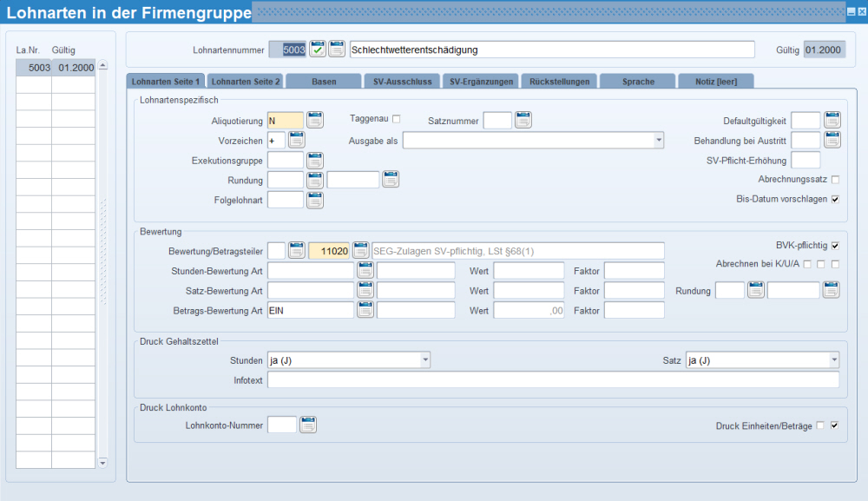The height and width of the screenshot is (501, 868).
Task: Click the Folgelohnart input field
Action: click(286, 200)
